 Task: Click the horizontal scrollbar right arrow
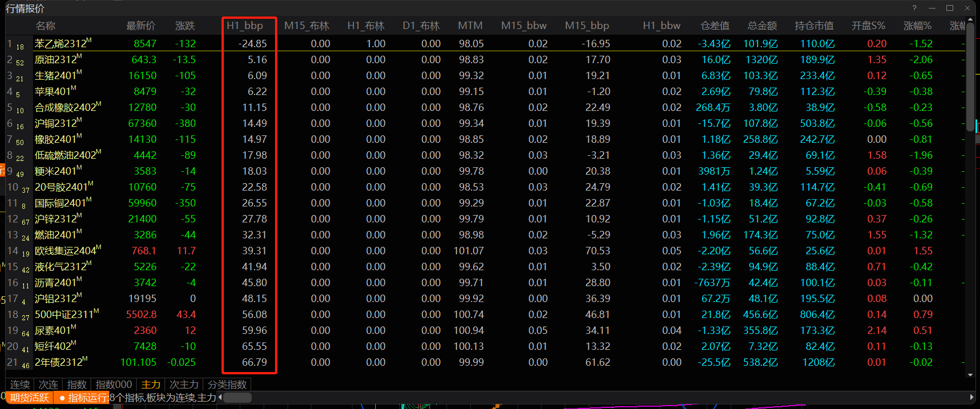point(971,398)
